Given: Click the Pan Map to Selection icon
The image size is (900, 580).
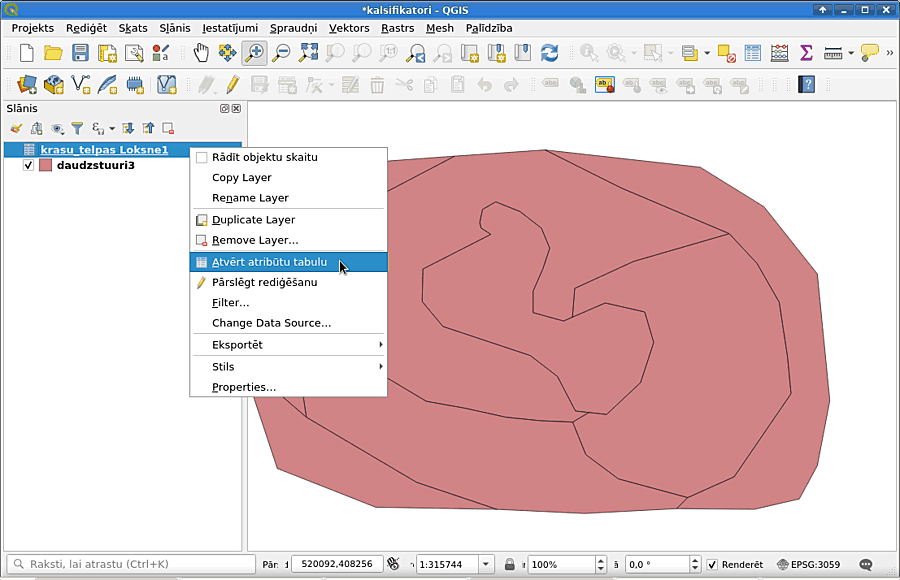Looking at the screenshot, I should pos(227,53).
